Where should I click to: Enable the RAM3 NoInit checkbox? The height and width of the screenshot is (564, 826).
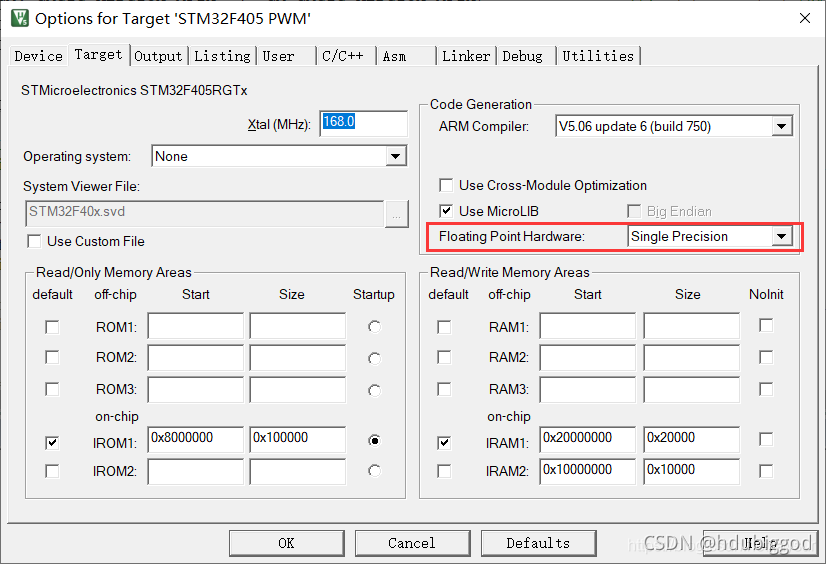click(766, 389)
